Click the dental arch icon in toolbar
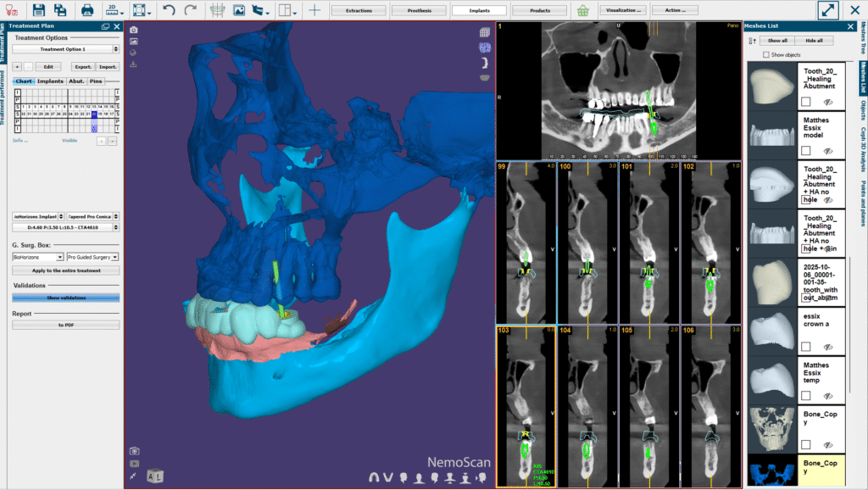This screenshot has height=490, width=868. (218, 10)
